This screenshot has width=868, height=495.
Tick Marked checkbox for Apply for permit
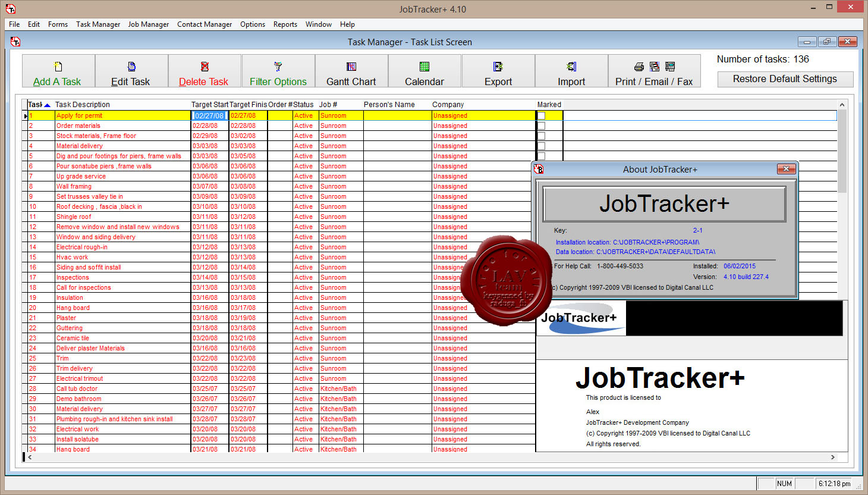[541, 116]
